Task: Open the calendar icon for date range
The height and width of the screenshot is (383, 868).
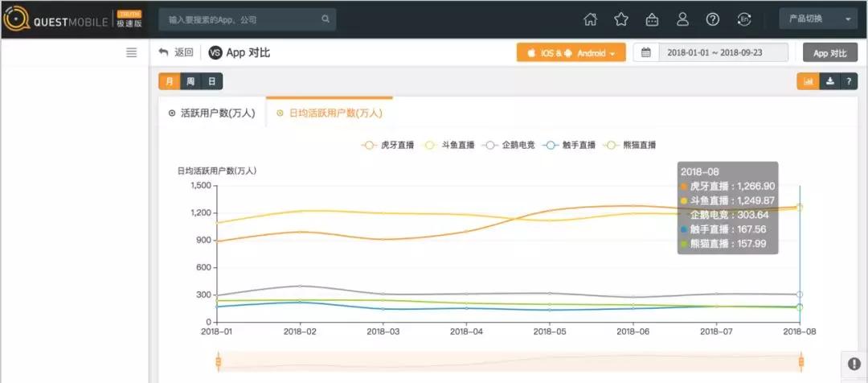Action: (645, 53)
